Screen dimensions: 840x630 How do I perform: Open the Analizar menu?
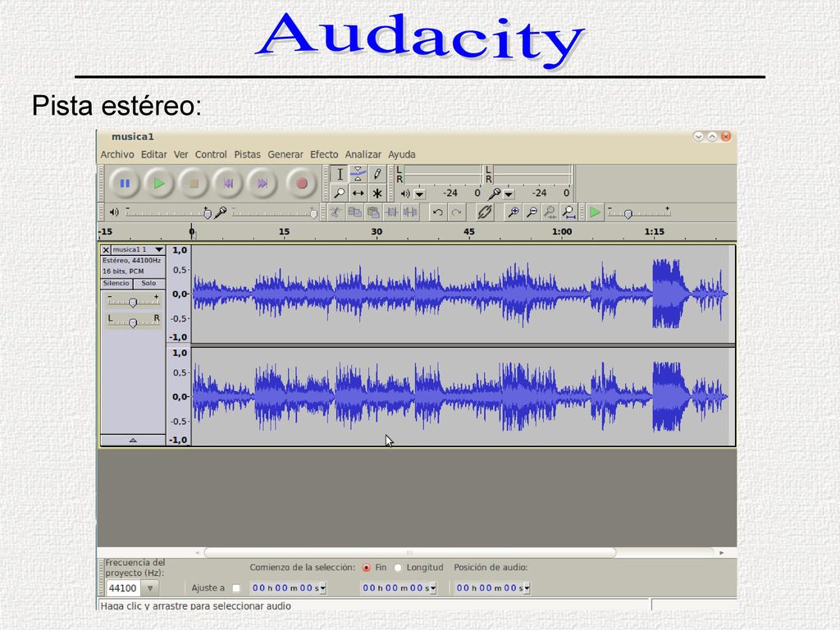pos(363,154)
